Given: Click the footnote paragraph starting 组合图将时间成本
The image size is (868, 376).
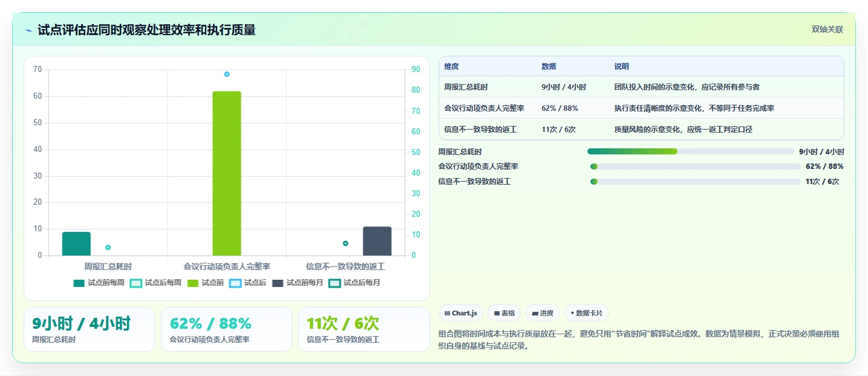Looking at the screenshot, I should click(639, 340).
